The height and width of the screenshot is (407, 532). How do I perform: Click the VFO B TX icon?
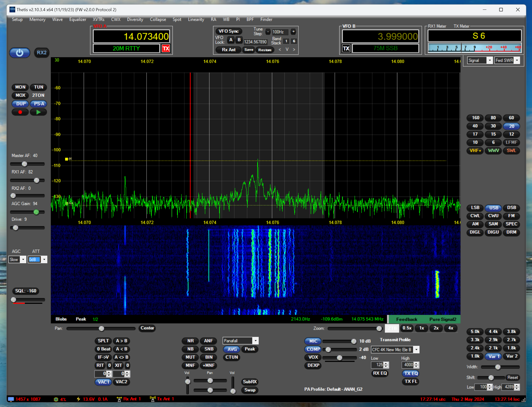point(346,48)
